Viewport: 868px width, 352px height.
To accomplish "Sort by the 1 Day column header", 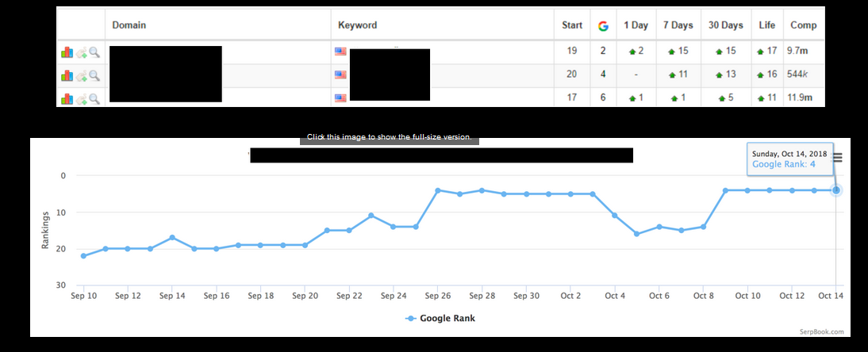I will coord(636,25).
